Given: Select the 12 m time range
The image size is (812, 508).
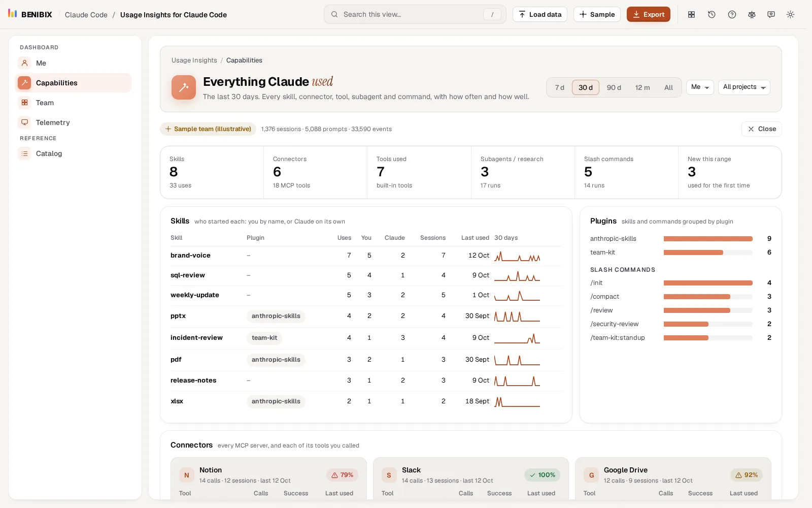Looking at the screenshot, I should click(x=642, y=87).
